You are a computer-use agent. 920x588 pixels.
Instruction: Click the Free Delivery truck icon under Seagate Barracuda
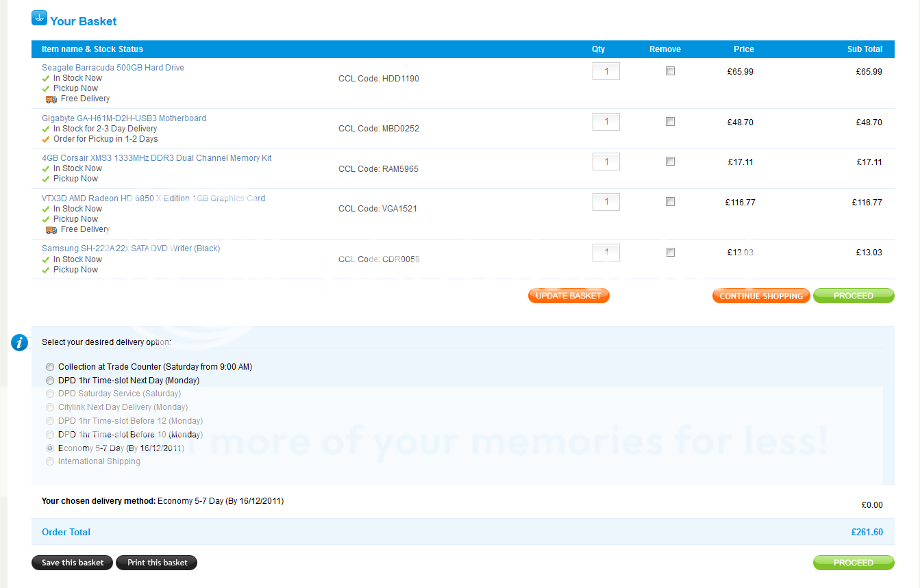coord(51,99)
